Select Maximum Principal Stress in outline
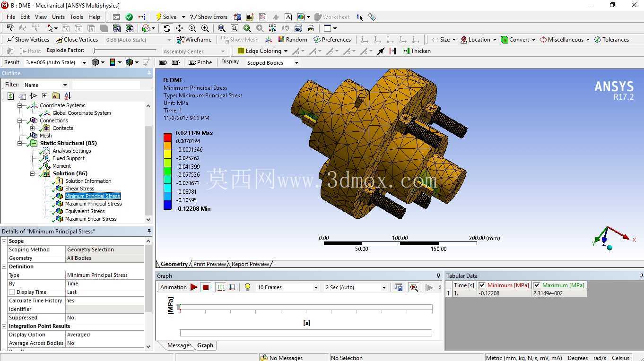The width and height of the screenshot is (644, 361). point(93,204)
